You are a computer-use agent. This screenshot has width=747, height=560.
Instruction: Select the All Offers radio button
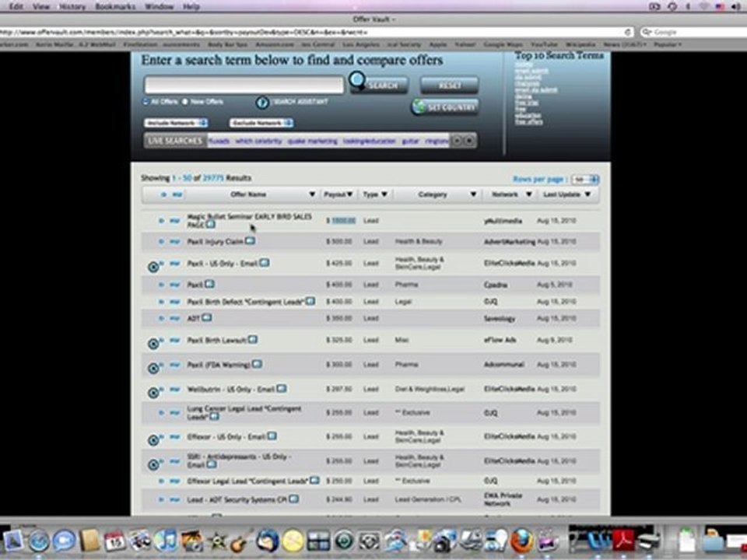146,102
